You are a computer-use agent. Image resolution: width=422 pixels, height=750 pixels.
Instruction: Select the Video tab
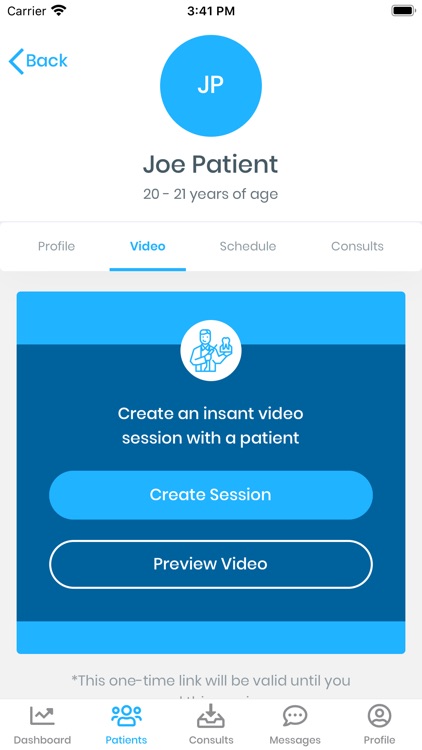point(148,246)
